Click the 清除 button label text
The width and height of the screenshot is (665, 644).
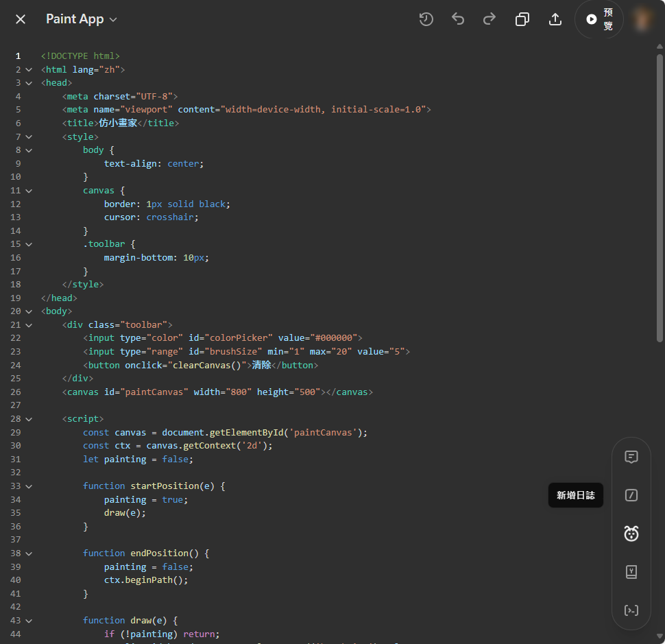tap(261, 366)
